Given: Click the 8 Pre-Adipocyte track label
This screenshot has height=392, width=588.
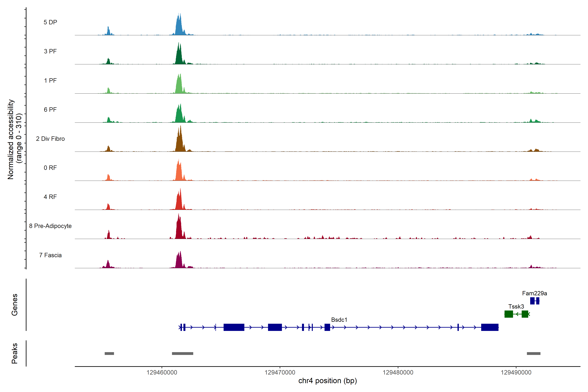Looking at the screenshot, I should point(50,226).
